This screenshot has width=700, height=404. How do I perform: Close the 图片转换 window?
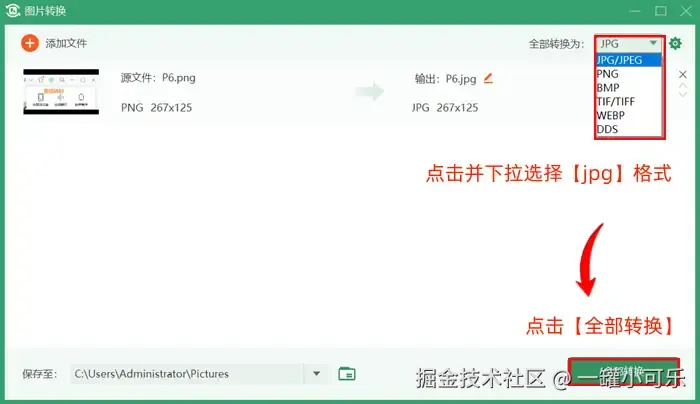[686, 11]
